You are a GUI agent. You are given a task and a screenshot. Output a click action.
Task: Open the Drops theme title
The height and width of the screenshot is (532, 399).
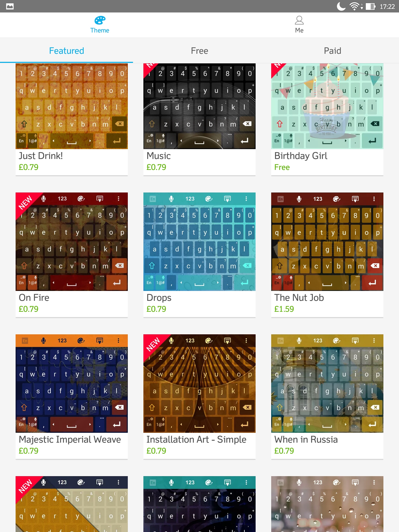pyautogui.click(x=159, y=298)
